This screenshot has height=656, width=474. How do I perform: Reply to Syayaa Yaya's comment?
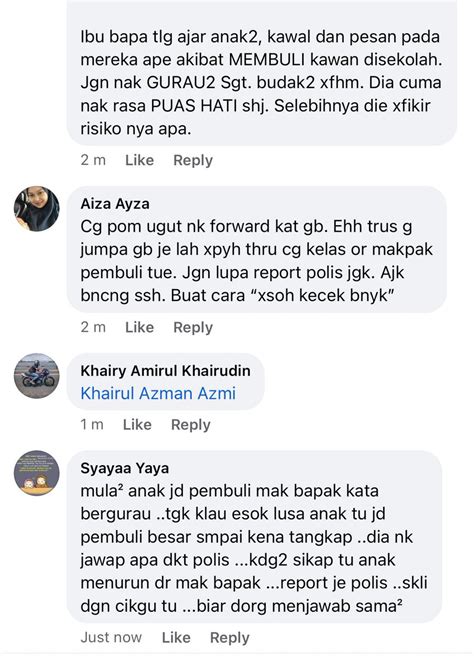229,638
